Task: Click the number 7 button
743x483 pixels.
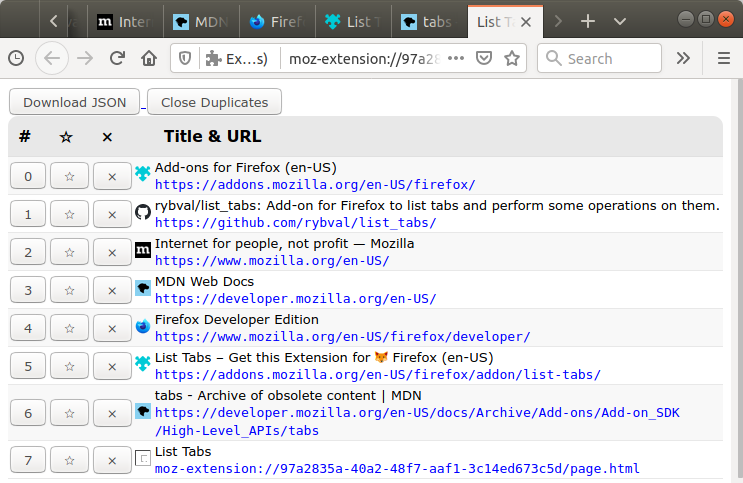Action: tap(28, 460)
